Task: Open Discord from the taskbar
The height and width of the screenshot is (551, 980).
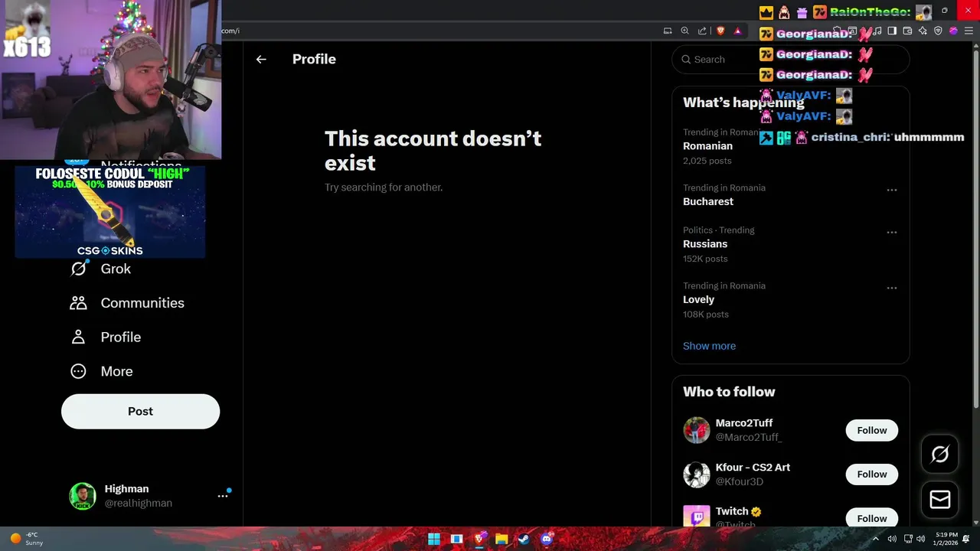Action: tap(546, 539)
